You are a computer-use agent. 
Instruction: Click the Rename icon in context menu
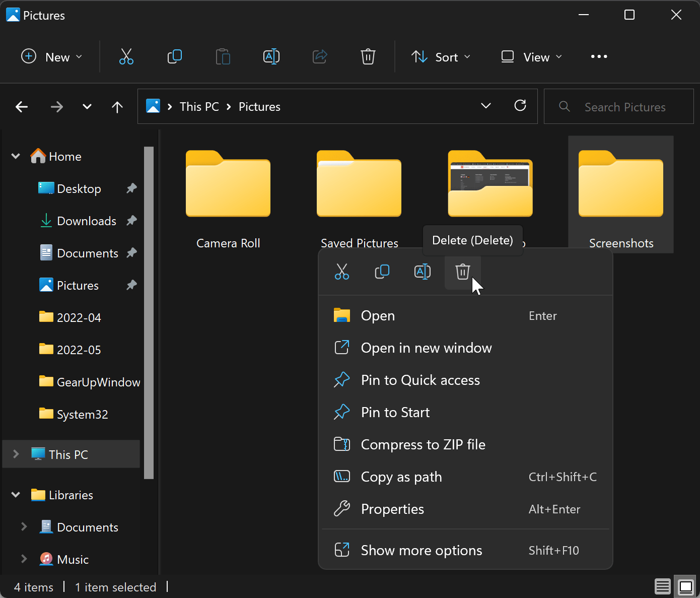point(422,272)
